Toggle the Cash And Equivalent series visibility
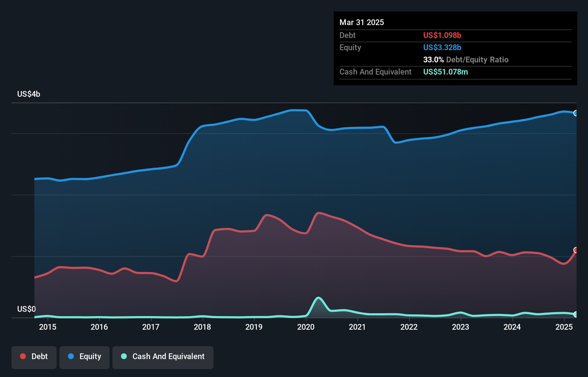Viewport: 588px width, 377px height. point(163,357)
